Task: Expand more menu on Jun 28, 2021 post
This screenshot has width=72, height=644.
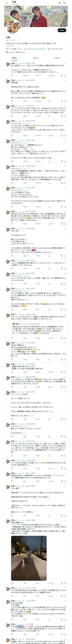Action: (x=65, y=601)
